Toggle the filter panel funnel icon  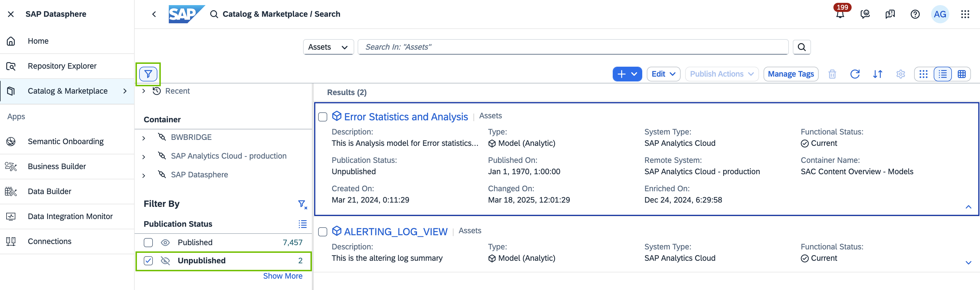point(148,74)
